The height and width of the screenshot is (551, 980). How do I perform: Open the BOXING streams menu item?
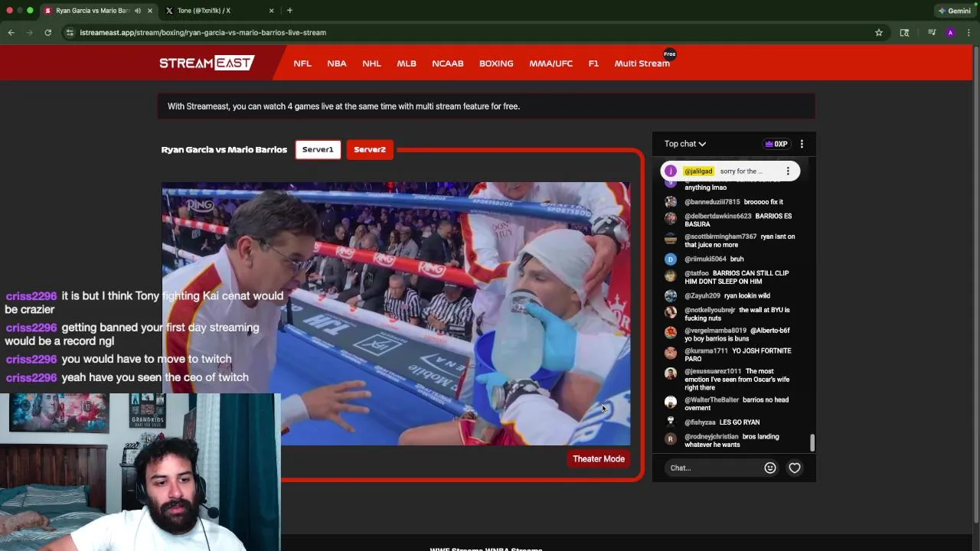point(496,64)
